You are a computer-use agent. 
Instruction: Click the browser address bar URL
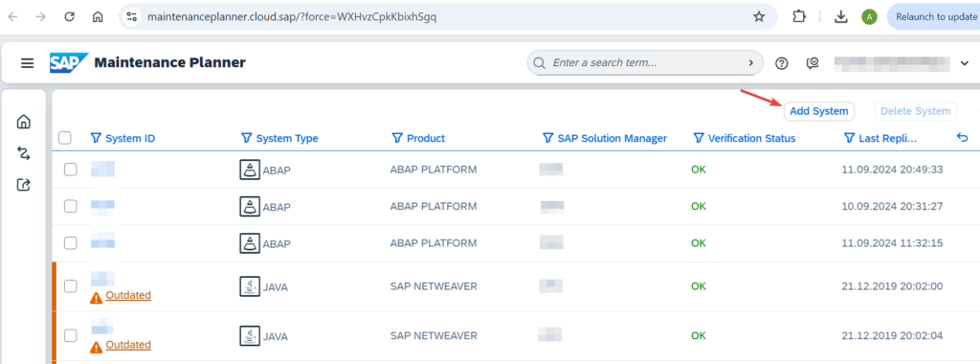click(x=292, y=17)
